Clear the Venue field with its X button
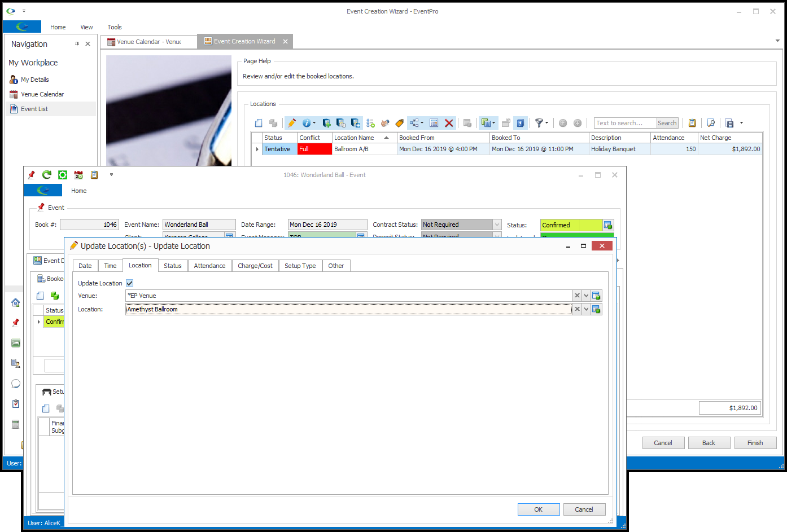The image size is (787, 532). 577,296
